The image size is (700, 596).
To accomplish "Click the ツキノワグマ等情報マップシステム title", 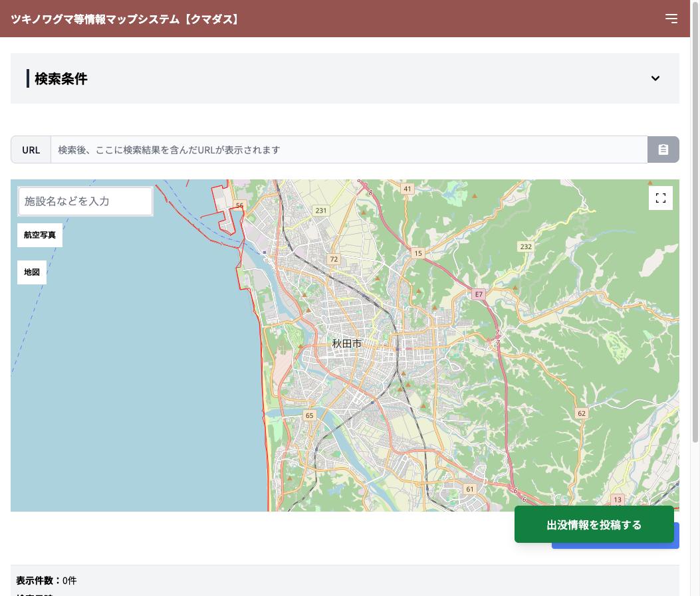I will click(125, 19).
